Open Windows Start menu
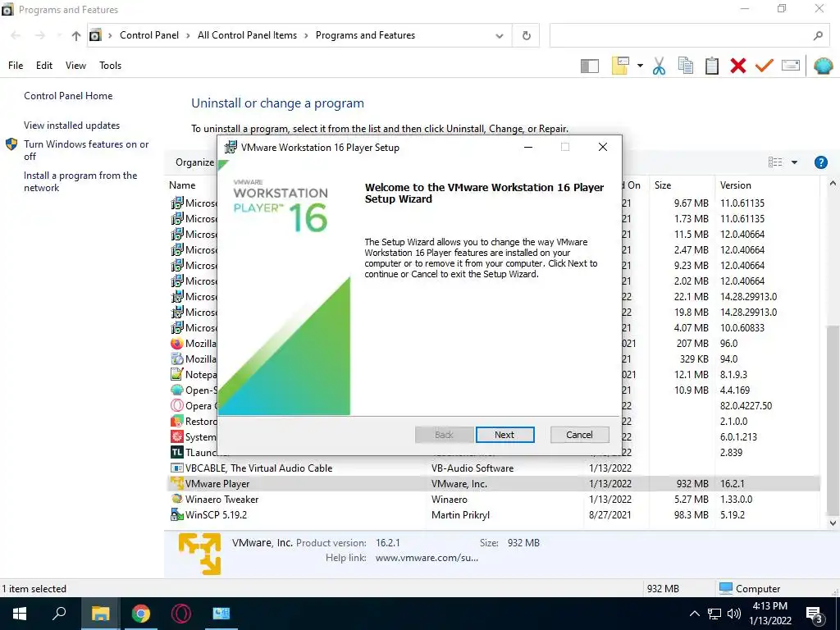Viewport: 840px width, 630px height. click(x=20, y=614)
